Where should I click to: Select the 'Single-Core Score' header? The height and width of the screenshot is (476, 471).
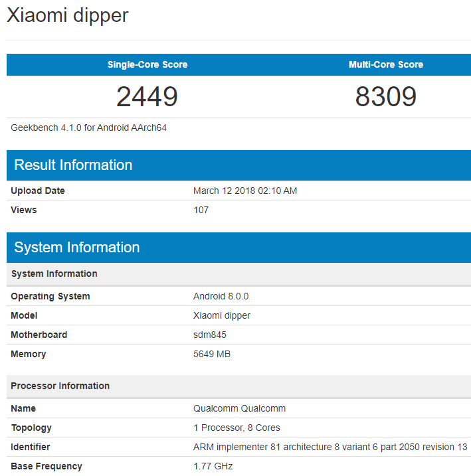(x=147, y=64)
